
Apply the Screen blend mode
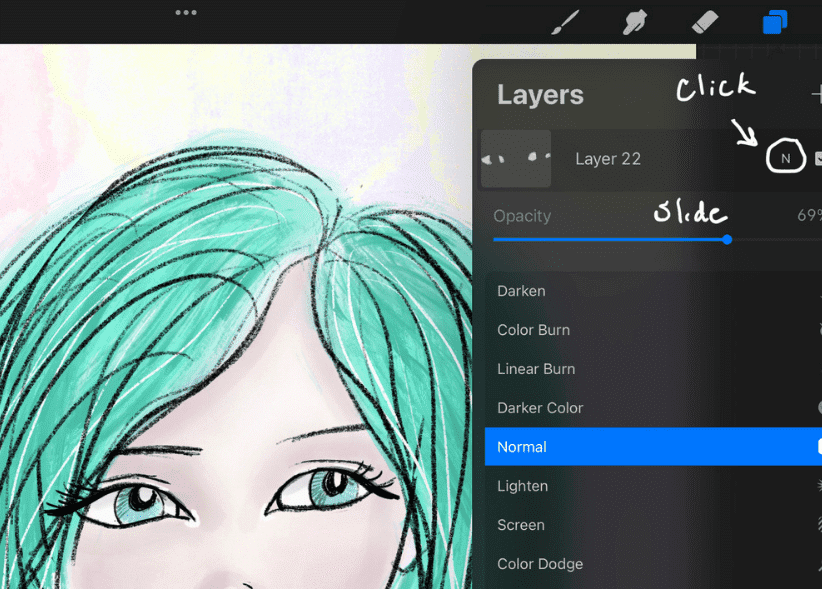point(521,525)
